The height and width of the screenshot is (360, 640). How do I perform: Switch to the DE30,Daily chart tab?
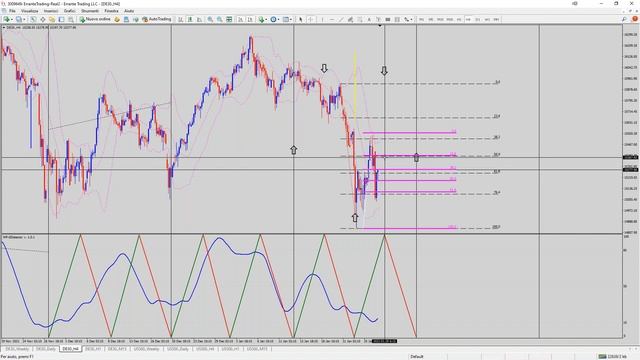coord(46,349)
